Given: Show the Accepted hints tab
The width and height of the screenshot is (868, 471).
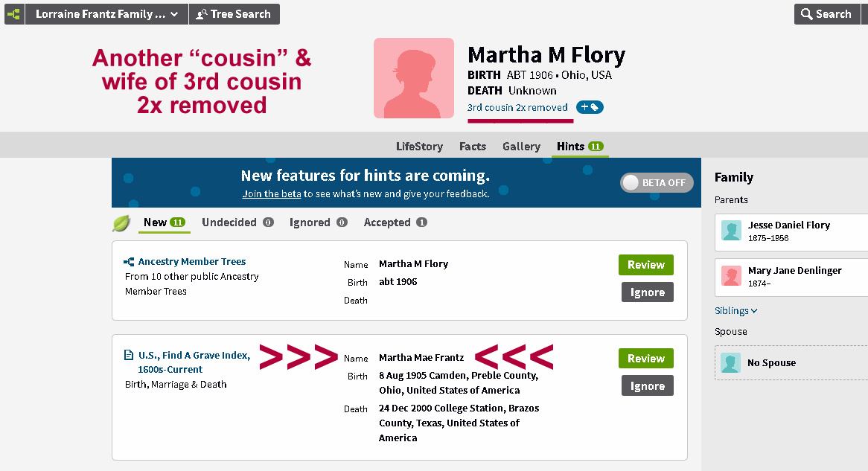Looking at the screenshot, I should click(395, 222).
